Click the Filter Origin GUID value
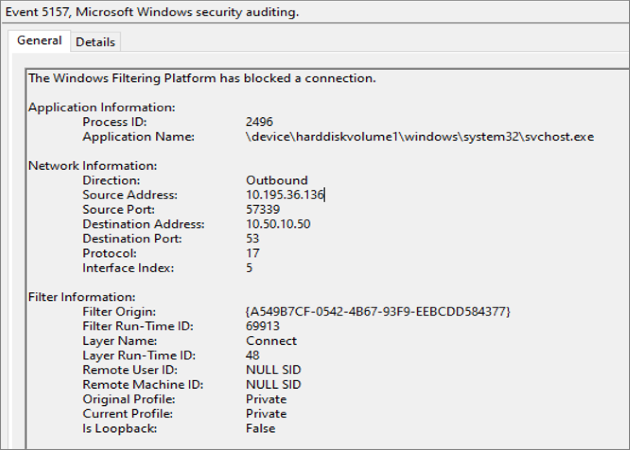Image resolution: width=630 pixels, height=450 pixels. (x=378, y=312)
